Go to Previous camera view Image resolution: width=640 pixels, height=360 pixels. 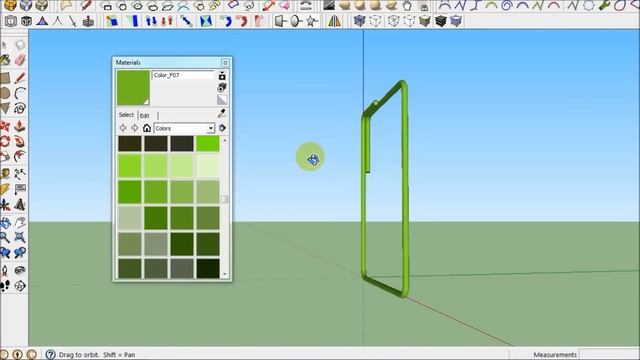tap(5, 253)
